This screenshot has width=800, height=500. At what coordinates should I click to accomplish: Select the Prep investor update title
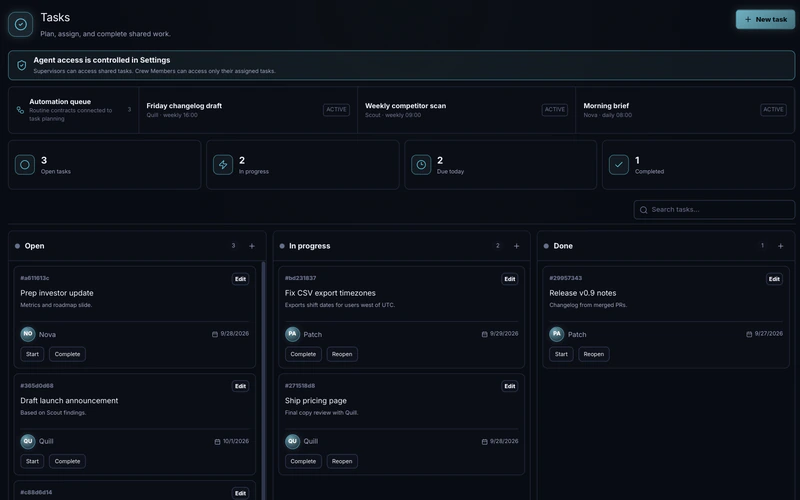[x=57, y=293]
